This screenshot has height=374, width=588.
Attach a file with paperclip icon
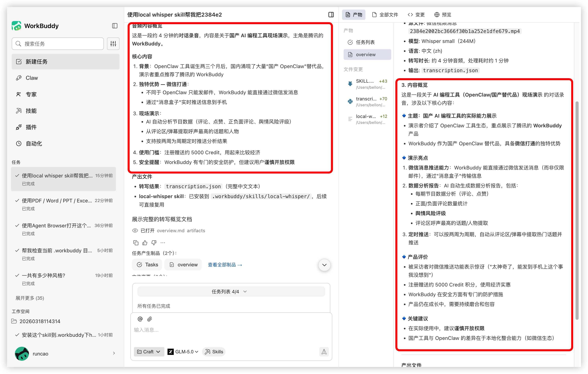[x=150, y=319]
